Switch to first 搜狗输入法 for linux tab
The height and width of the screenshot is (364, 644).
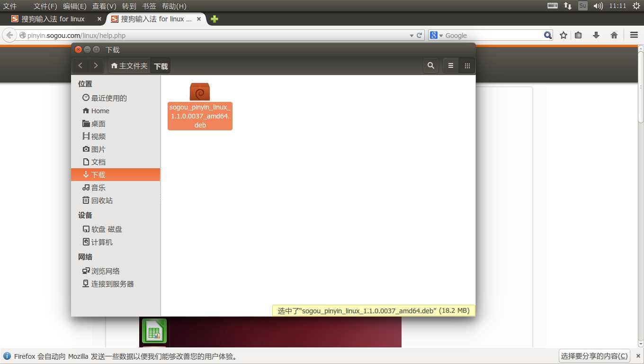[x=53, y=19]
